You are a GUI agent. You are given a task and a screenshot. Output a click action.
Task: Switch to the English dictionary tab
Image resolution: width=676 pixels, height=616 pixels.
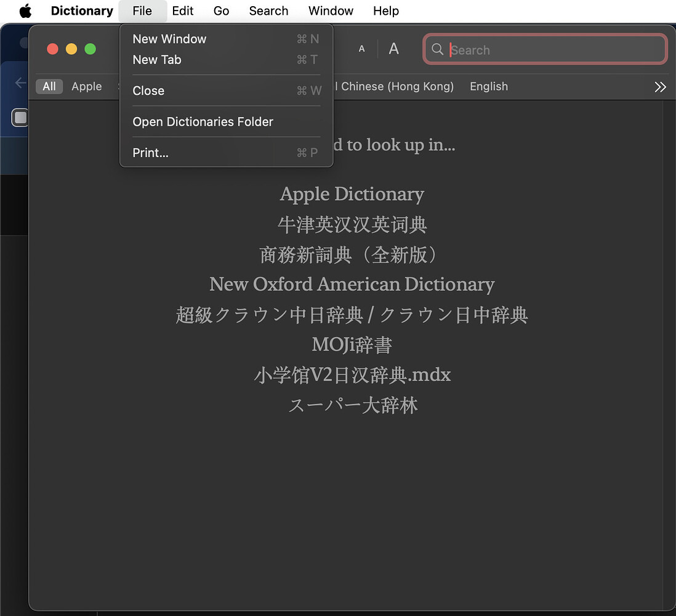coord(489,87)
